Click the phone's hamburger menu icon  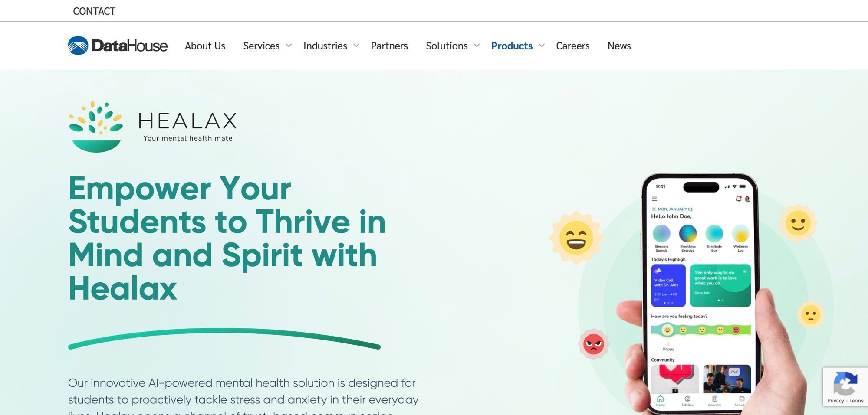click(x=654, y=199)
